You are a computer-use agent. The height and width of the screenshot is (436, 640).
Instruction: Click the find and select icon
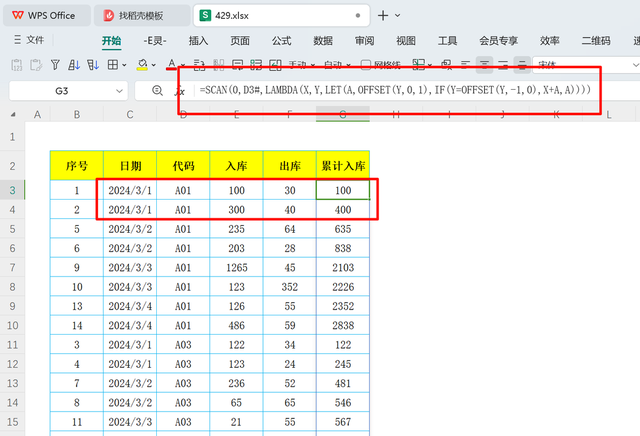pyautogui.click(x=447, y=65)
